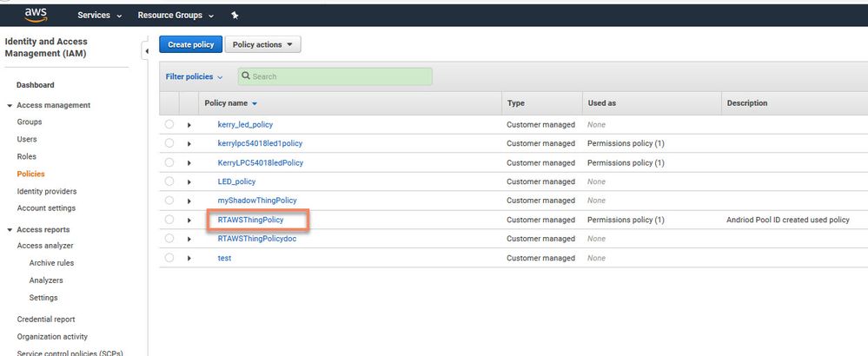Open KerryLPC54018ledPolicy policy link

[x=260, y=163]
